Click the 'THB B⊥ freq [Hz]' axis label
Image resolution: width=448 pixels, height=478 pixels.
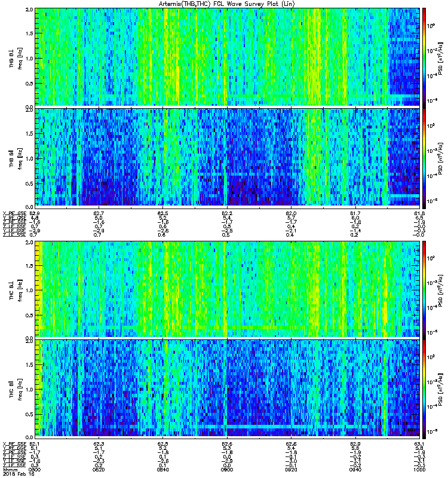pyautogui.click(x=16, y=59)
